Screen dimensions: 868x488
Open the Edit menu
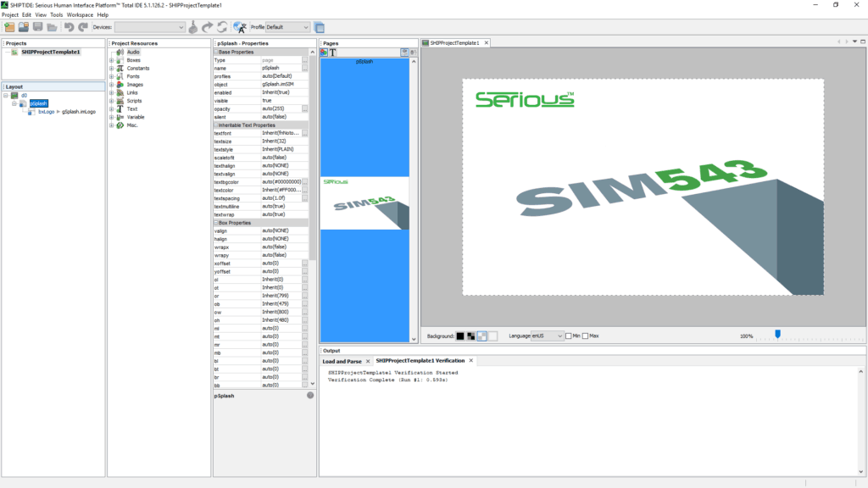tap(26, 15)
